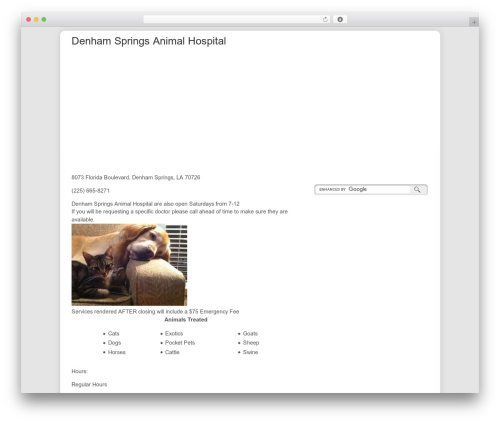500x423 pixels.
Task: Click the Goats list item
Action: click(250, 333)
